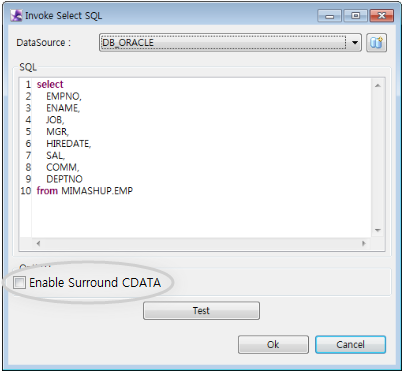
Task: Click the app icon in the title bar
Action: [x=16, y=16]
